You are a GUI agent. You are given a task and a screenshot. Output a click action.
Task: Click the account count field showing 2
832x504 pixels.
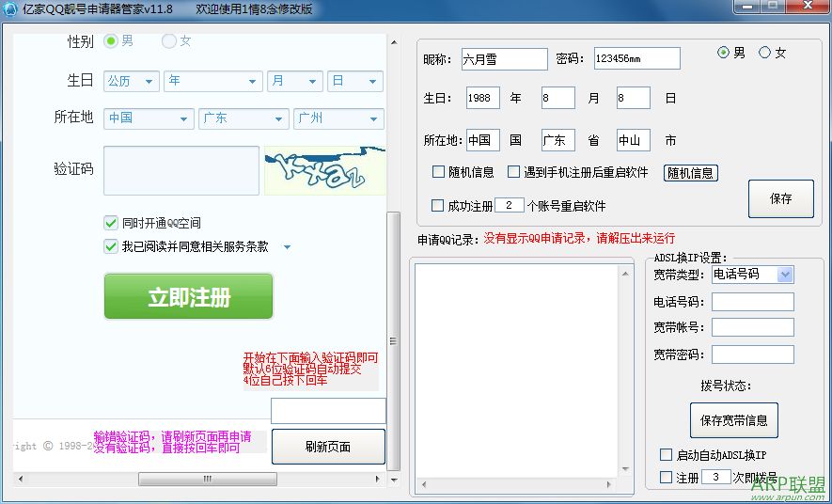pyautogui.click(x=510, y=205)
